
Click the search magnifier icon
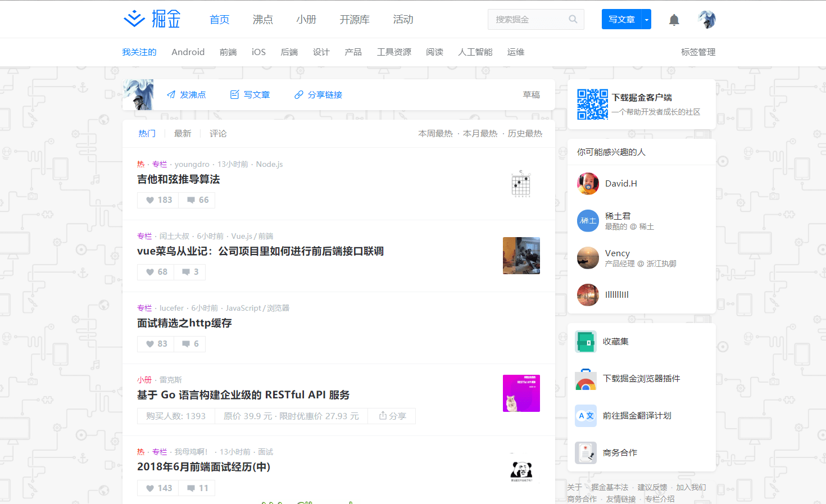tap(573, 19)
